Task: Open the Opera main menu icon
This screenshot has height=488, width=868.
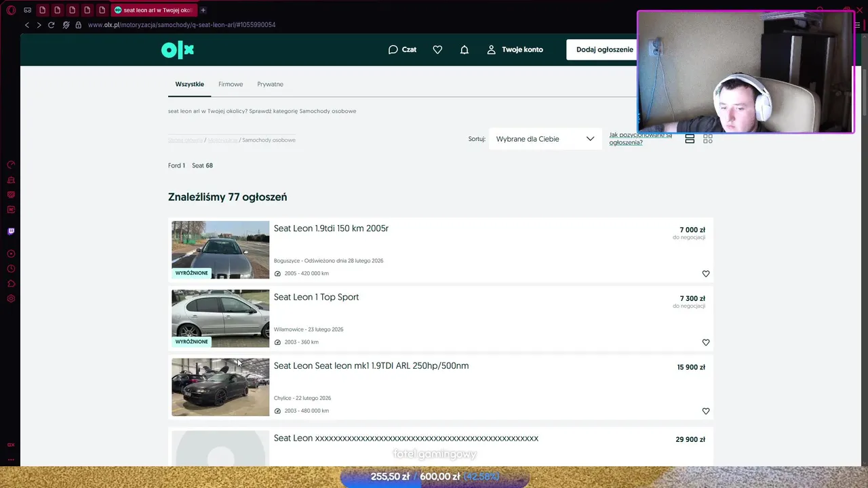Action: click(x=11, y=10)
